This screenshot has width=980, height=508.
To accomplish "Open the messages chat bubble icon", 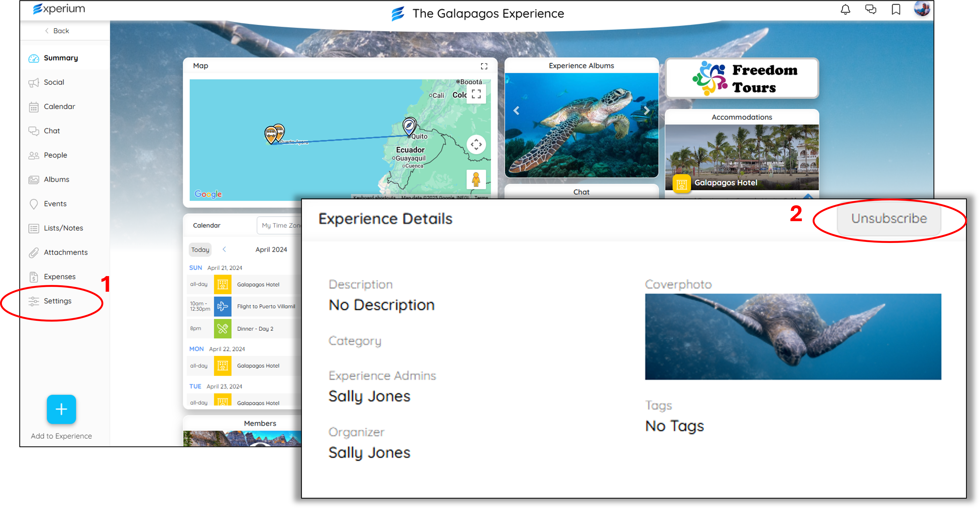I will coord(870,9).
